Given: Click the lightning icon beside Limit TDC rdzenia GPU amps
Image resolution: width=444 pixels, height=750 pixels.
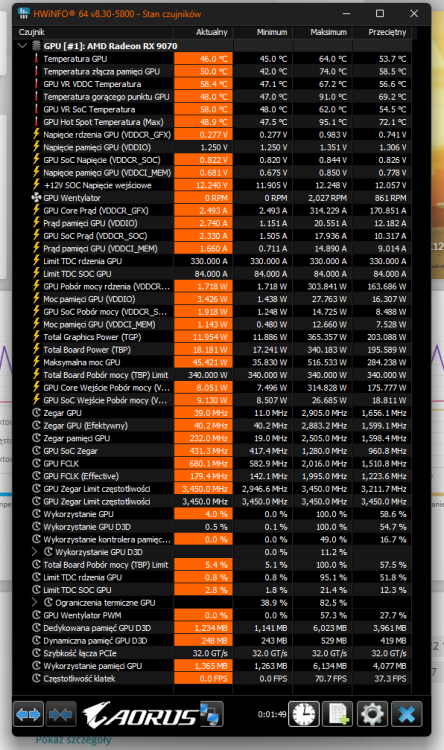Looking at the screenshot, I should pos(36,261).
